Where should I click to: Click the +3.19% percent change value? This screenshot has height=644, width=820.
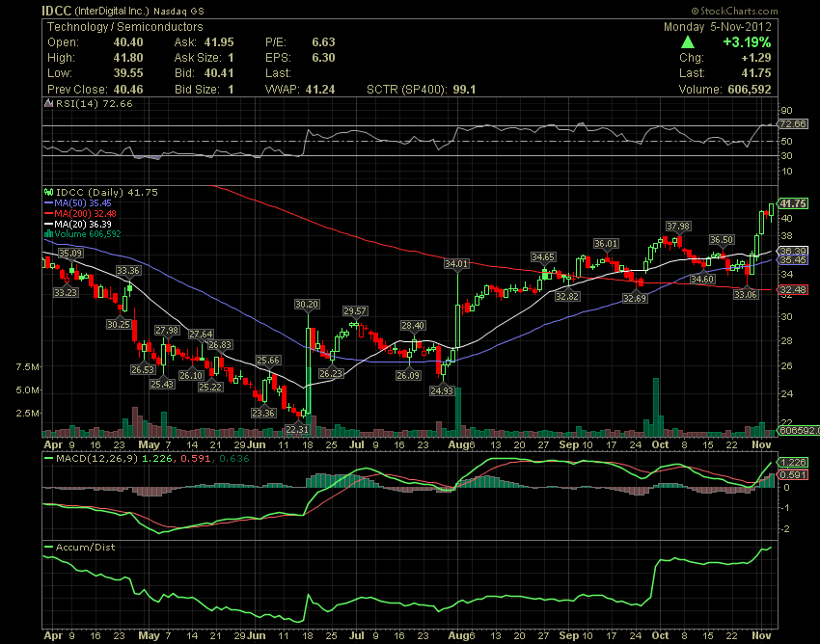click(747, 42)
